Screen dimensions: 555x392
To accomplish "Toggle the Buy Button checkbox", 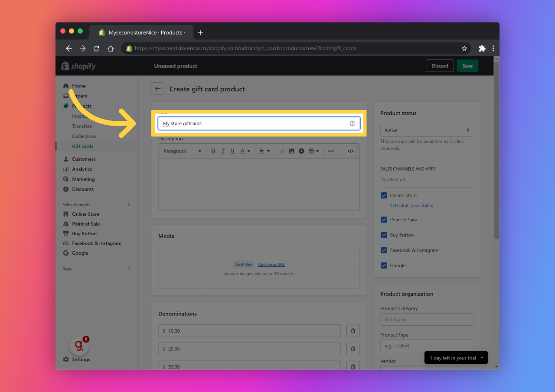I will [384, 235].
